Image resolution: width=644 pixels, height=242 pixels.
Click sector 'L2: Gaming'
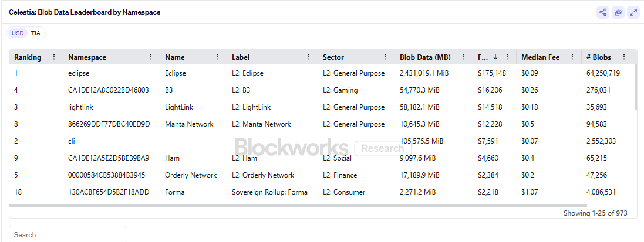coord(340,90)
